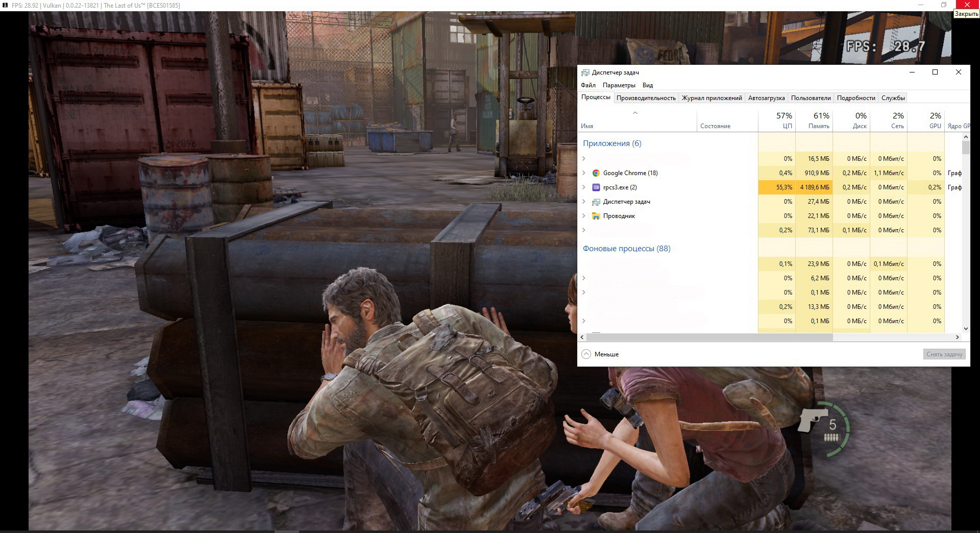Click the 1,1 Мбит/с Chrome network cell
The image size is (980, 533).
(888, 173)
